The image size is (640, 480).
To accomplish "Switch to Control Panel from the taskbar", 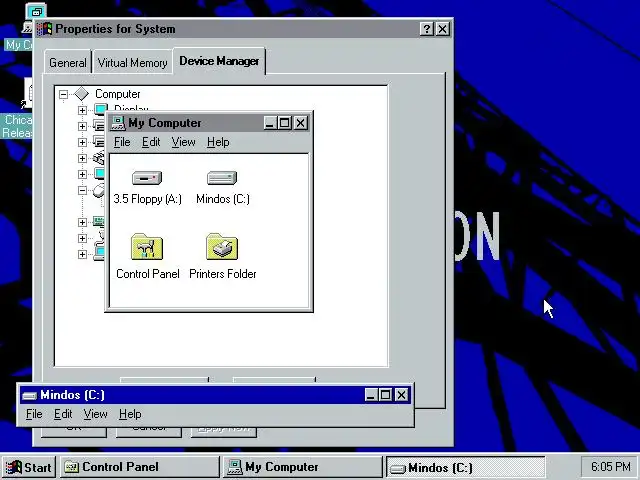I will pos(140,467).
